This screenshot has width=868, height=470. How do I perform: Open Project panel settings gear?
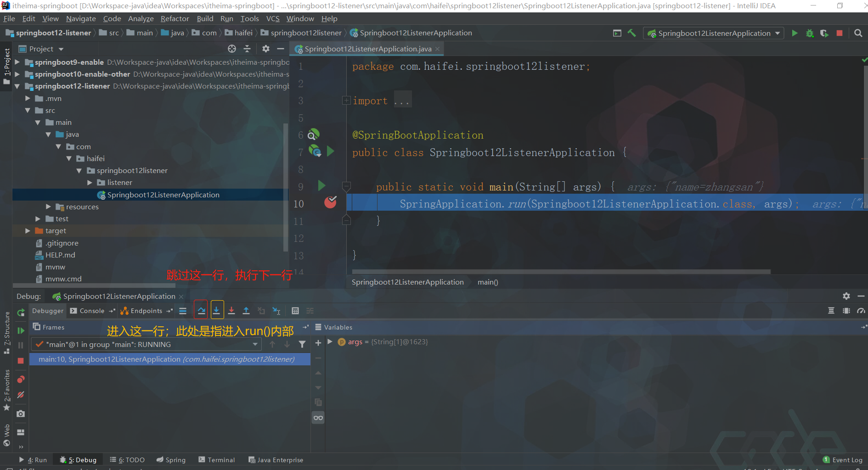click(x=266, y=49)
